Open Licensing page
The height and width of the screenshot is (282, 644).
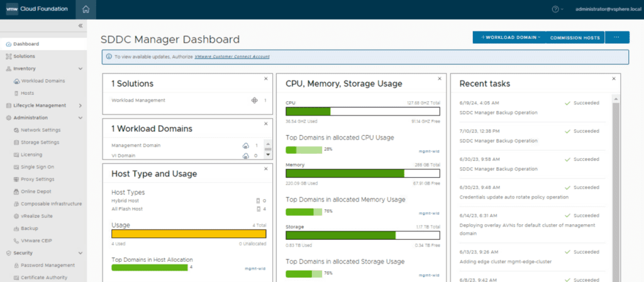(x=31, y=155)
